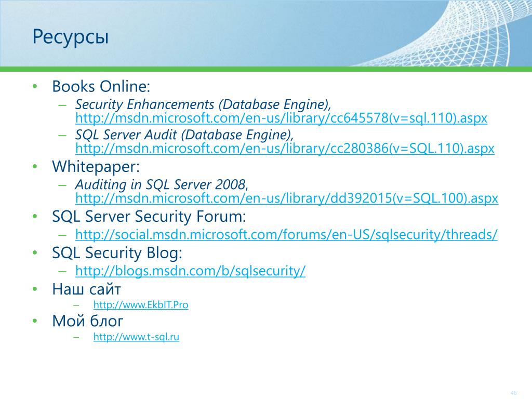Click the "Security Enhancements (Database Engine)," text

click(203, 104)
